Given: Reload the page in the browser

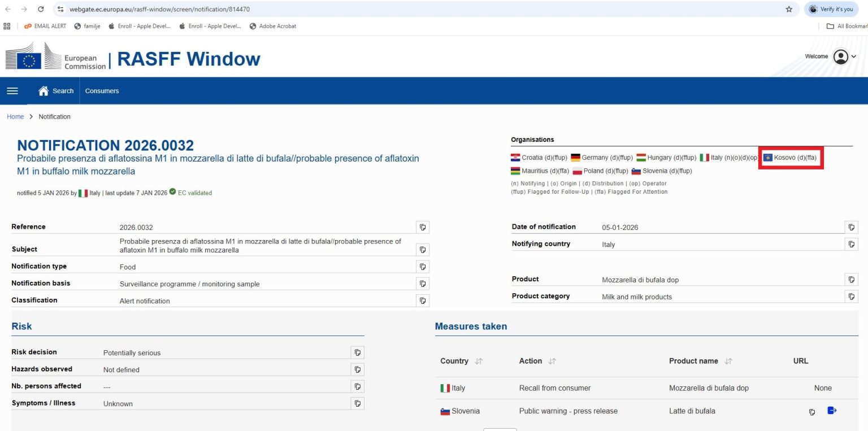Looking at the screenshot, I should point(41,10).
